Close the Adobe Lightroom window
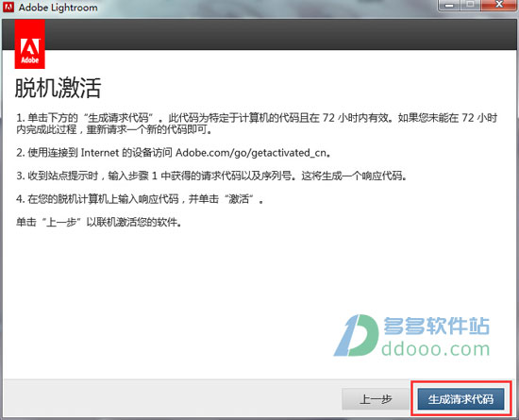The width and height of the screenshot is (519, 420). (499, 5)
